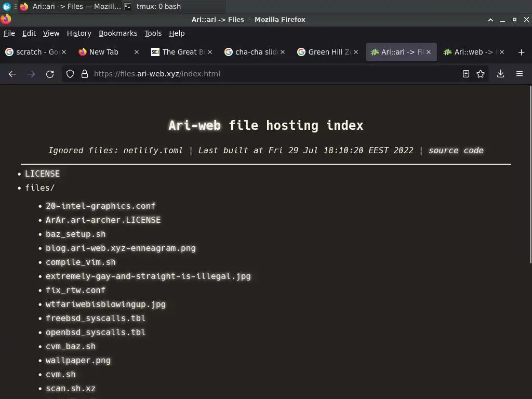Viewport: 532px width, 399px height.
Task: Open a new tab with plus button
Action: (522, 52)
